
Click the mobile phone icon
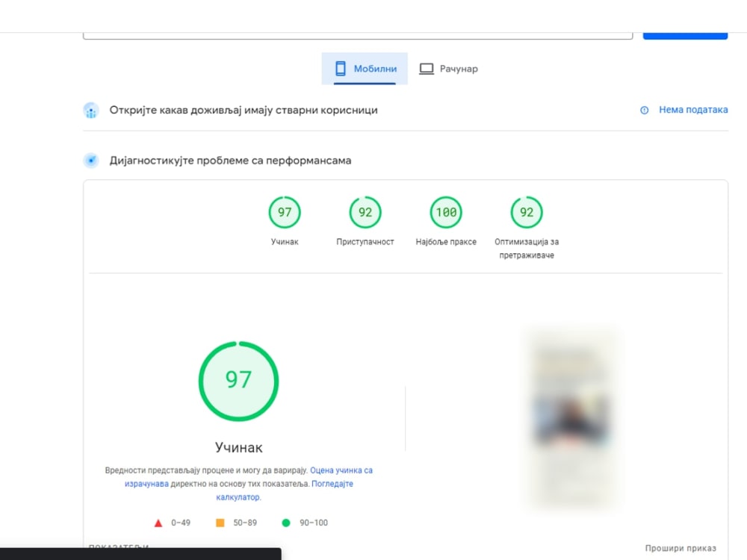click(x=341, y=69)
